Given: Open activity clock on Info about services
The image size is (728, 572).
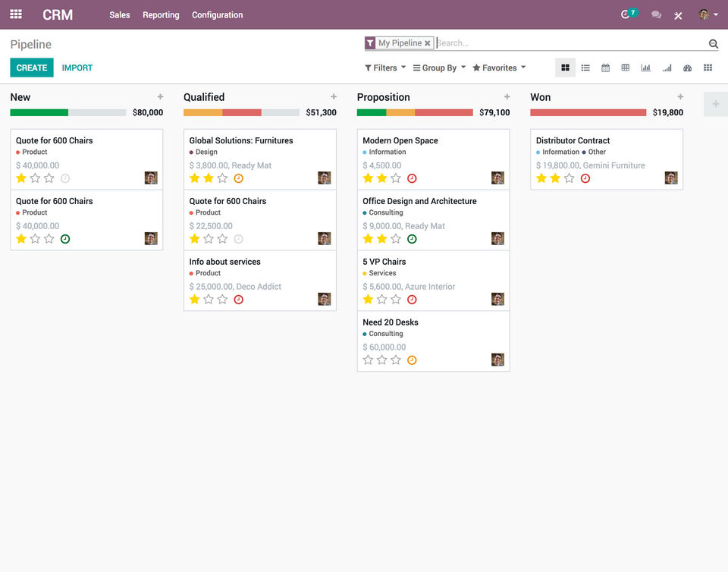Looking at the screenshot, I should 238,300.
